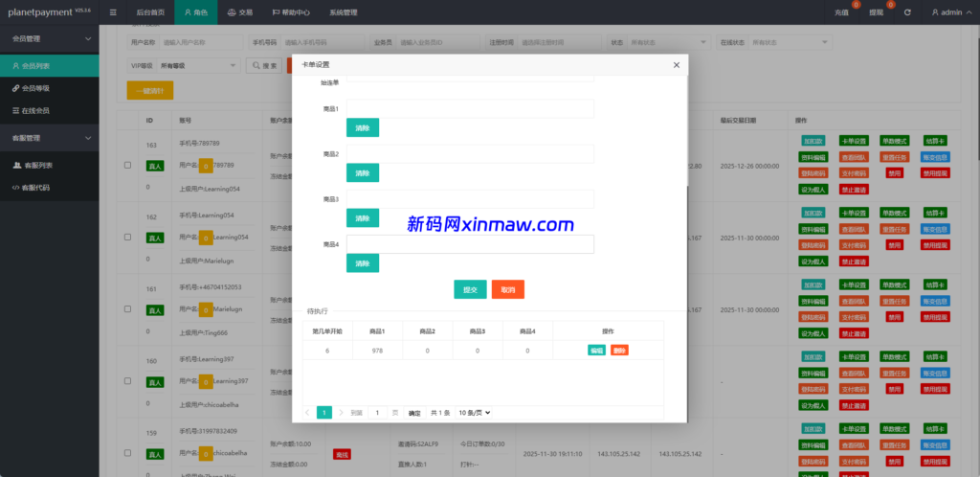
Task: Click the page jump number field
Action: [x=377, y=413]
